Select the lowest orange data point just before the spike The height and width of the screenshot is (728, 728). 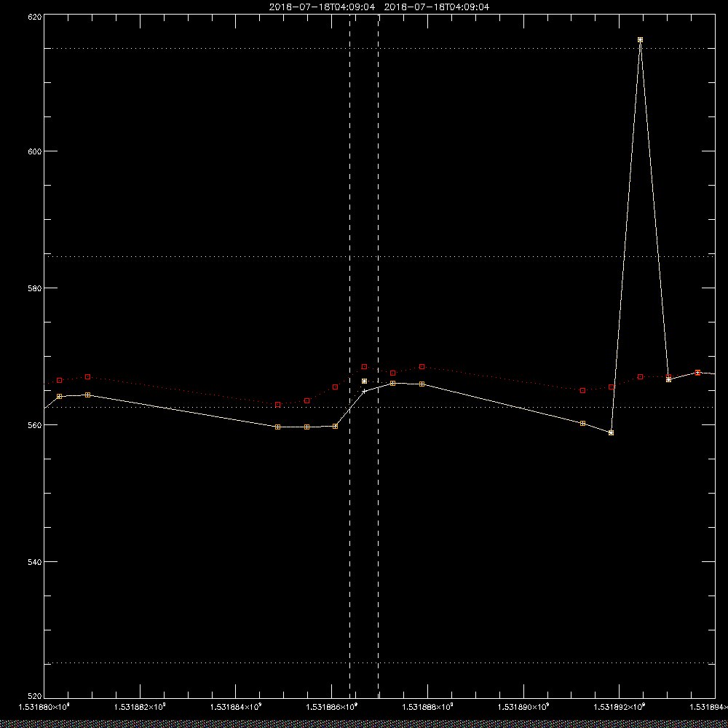[611, 432]
